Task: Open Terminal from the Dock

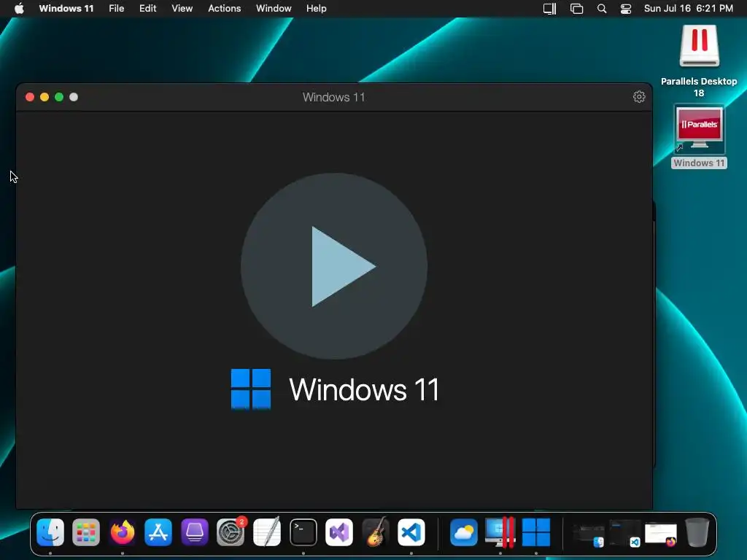Action: pos(303,532)
